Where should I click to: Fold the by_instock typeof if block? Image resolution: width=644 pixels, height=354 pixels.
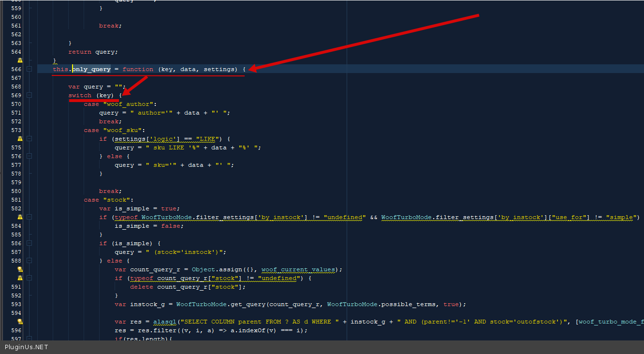point(29,217)
